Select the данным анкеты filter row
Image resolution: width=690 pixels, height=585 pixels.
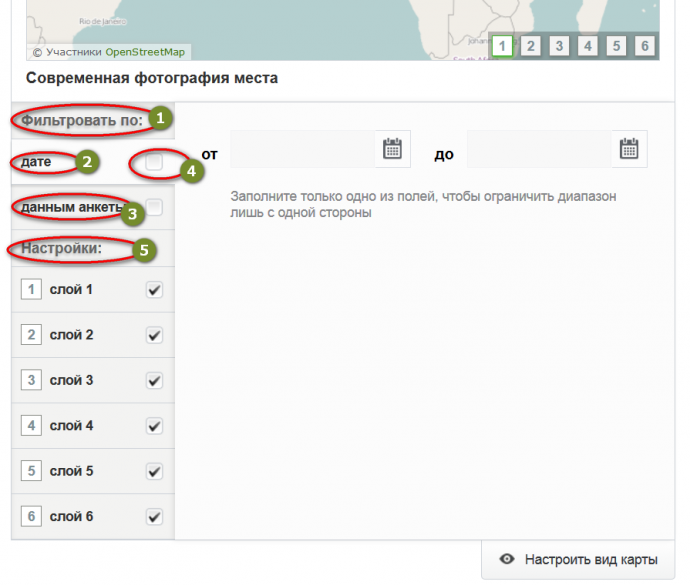coord(93,207)
